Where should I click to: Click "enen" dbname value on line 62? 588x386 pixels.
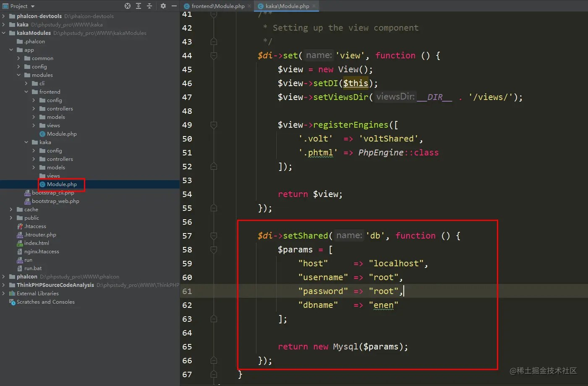(x=384, y=305)
